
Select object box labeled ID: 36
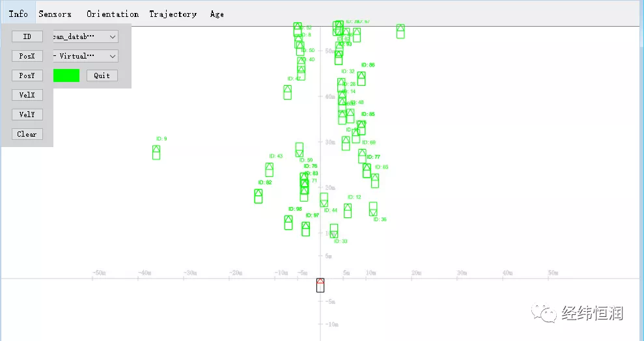click(373, 209)
